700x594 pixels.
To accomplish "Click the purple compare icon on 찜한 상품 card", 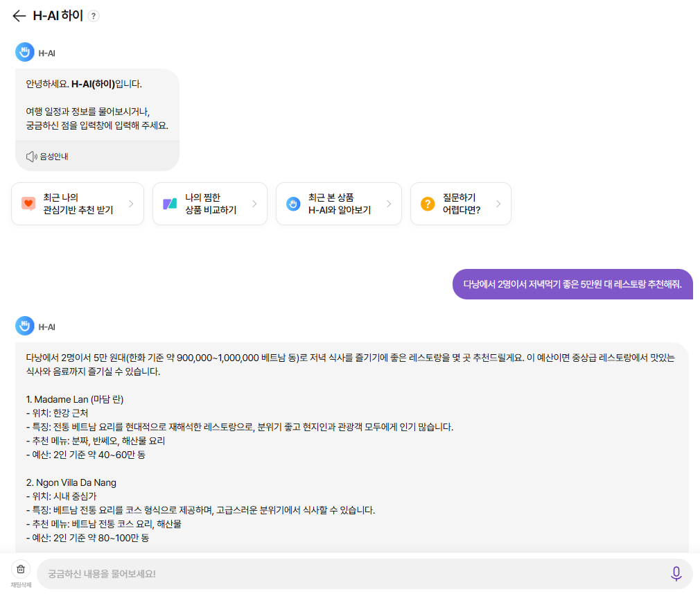I will (x=170, y=204).
